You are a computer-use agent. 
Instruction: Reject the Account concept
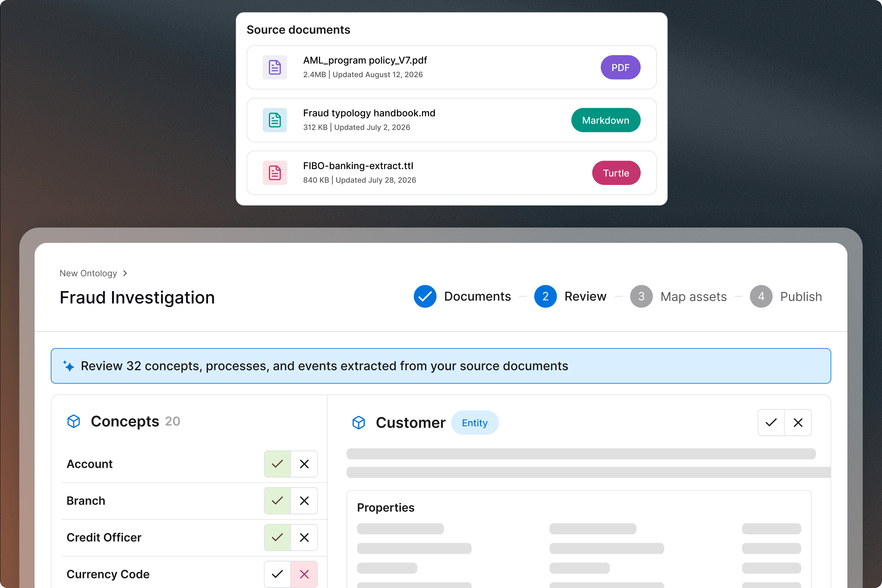[304, 464]
